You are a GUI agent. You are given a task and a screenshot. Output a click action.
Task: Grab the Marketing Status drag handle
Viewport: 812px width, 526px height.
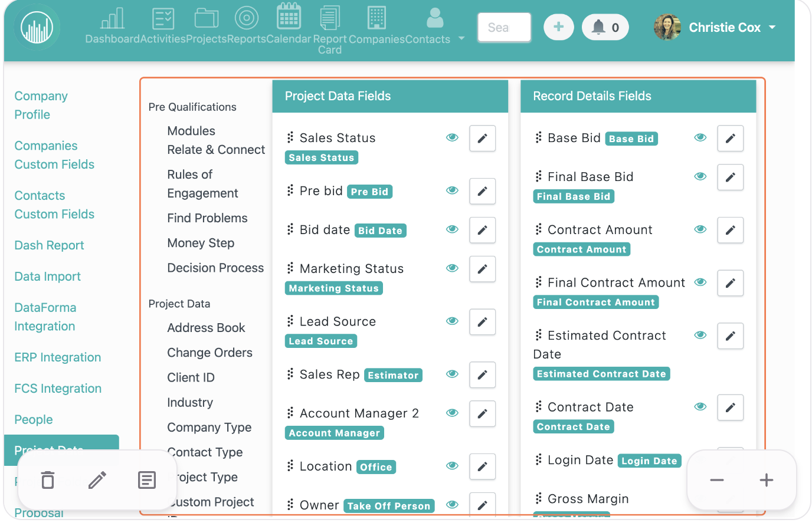click(x=290, y=268)
